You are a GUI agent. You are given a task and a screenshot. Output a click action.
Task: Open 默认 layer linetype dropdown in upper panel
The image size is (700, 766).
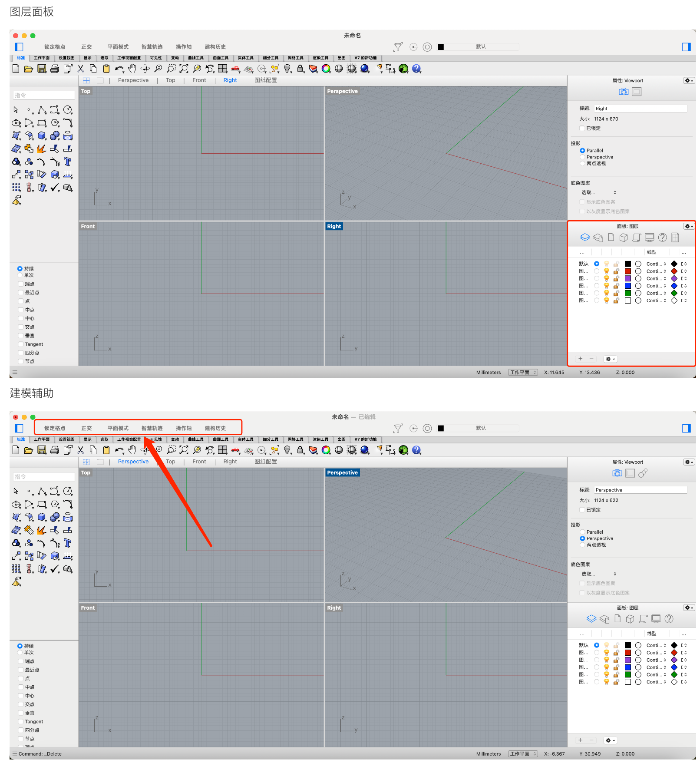[x=656, y=264]
